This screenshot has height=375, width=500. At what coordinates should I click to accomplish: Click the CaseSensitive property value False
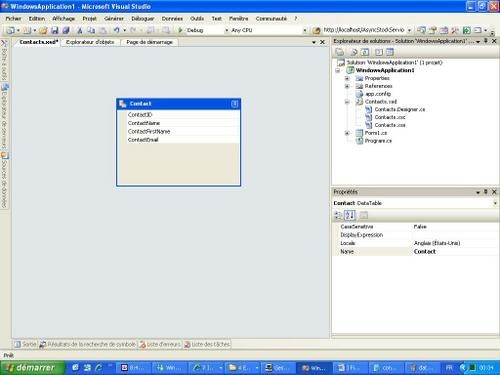[x=455, y=227]
